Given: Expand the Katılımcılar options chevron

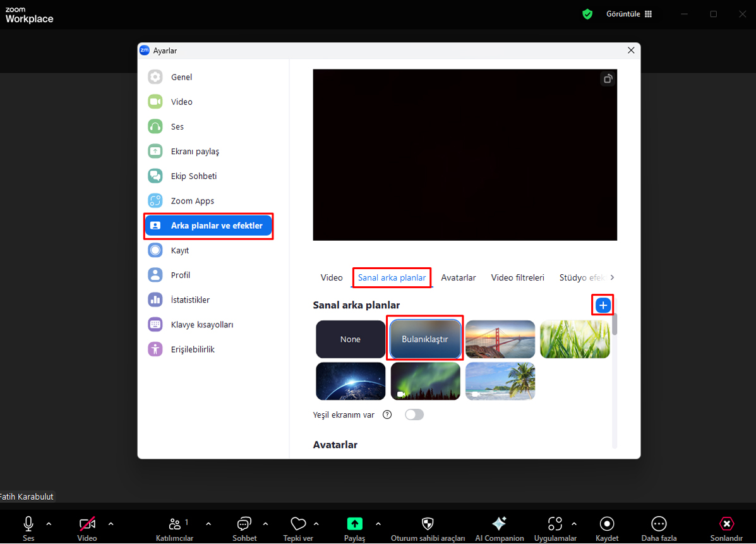Looking at the screenshot, I should click(x=208, y=524).
